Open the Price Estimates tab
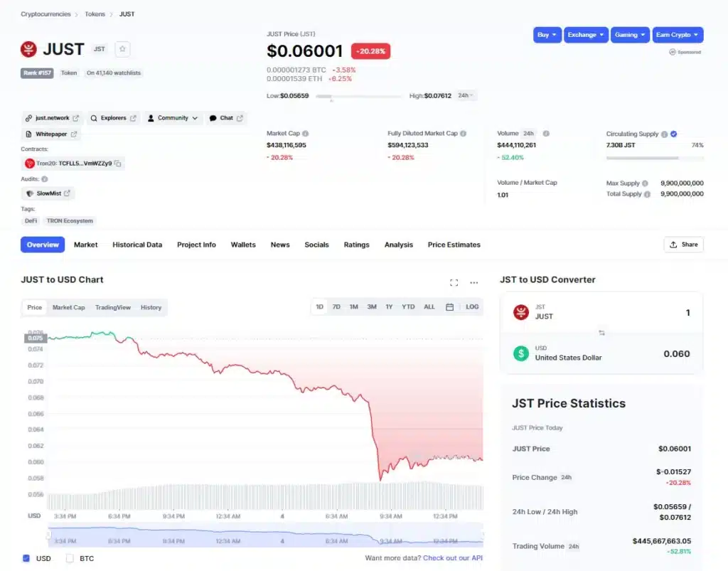The width and height of the screenshot is (728, 571). [x=454, y=245]
